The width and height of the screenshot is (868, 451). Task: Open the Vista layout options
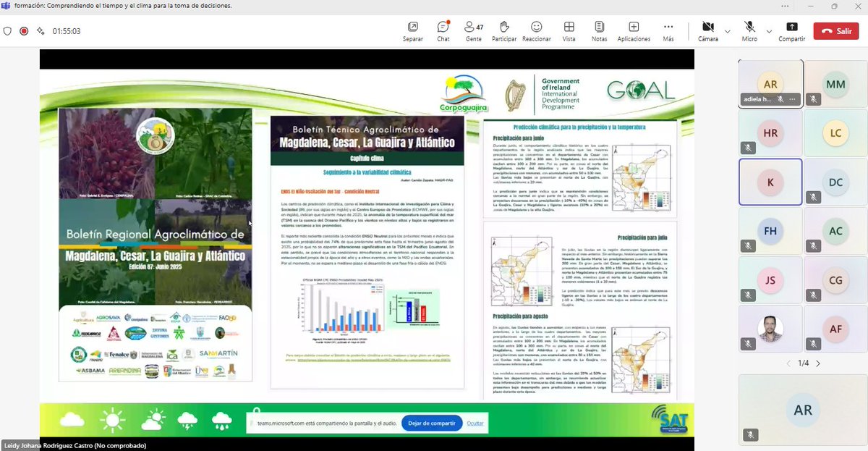569,31
